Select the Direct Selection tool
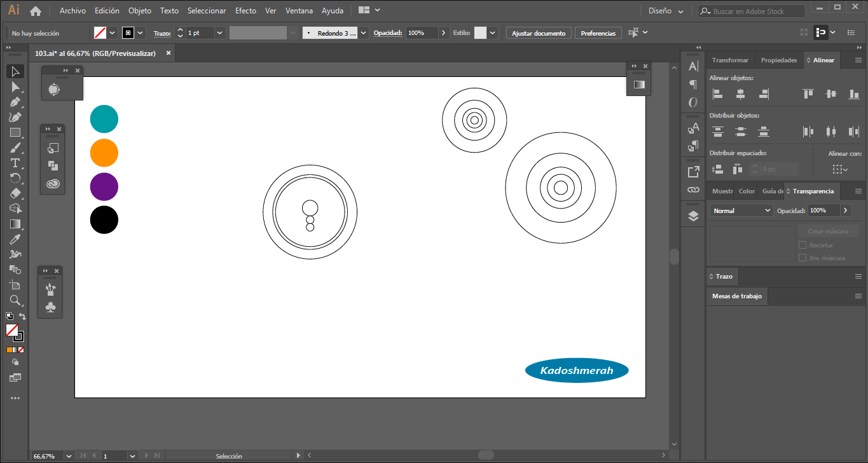868x463 pixels. [x=15, y=86]
